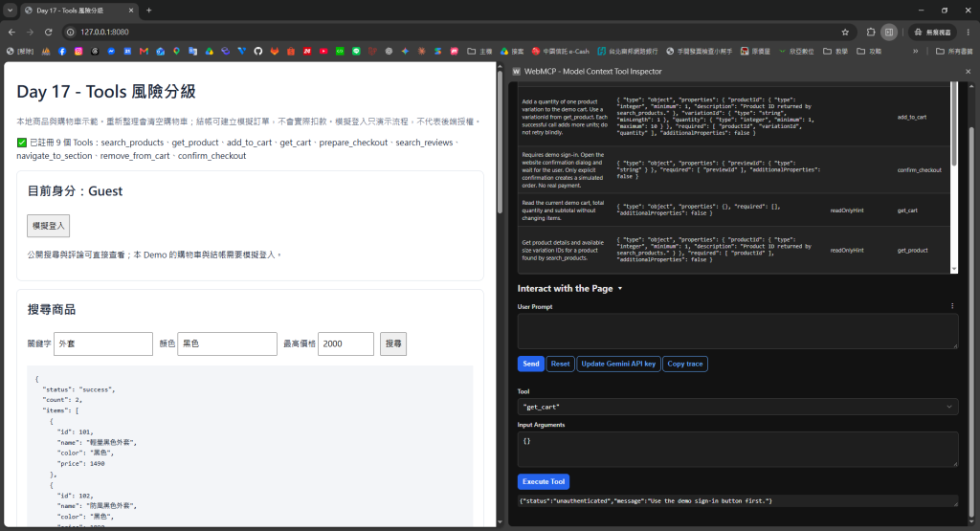The image size is (980, 531).
Task: Open the GitLab fox bookmark icon
Action: pos(275,52)
